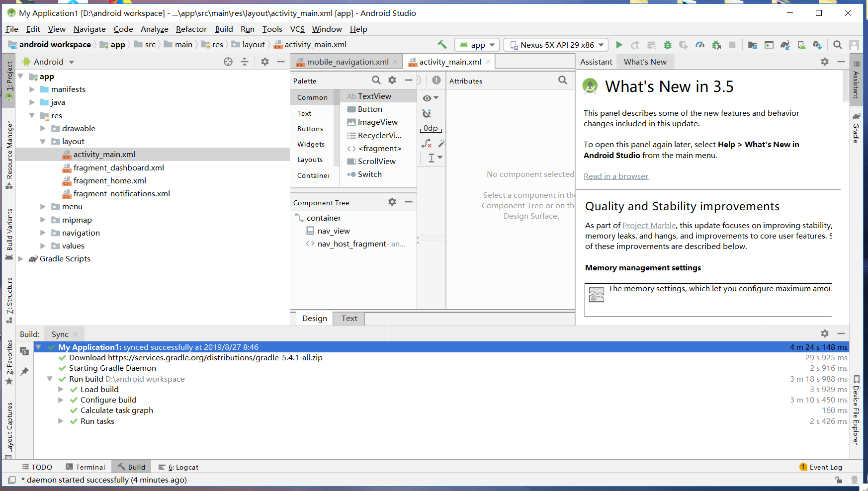Viewport: 868px width, 491px height.
Task: Minimize the Palette panel
Action: click(409, 80)
